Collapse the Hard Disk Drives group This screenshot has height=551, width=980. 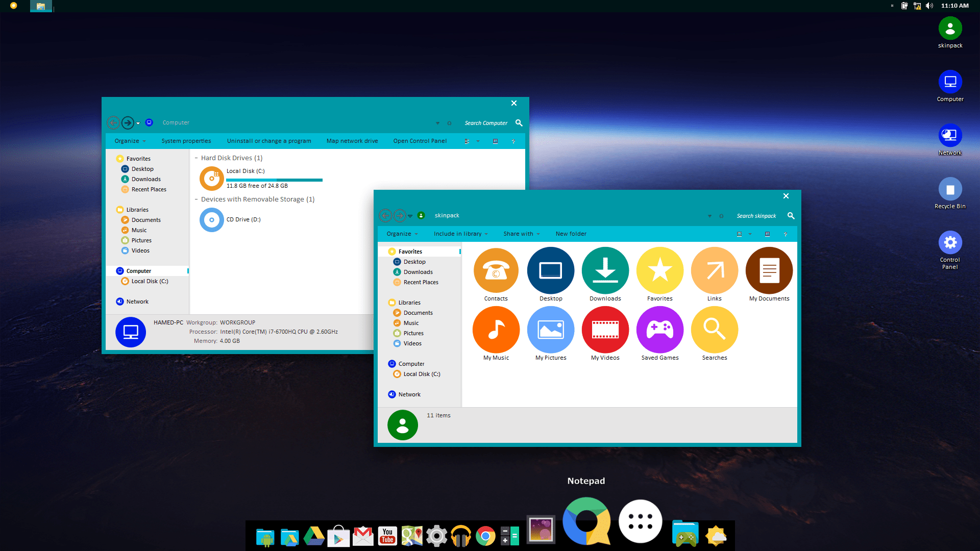point(197,158)
